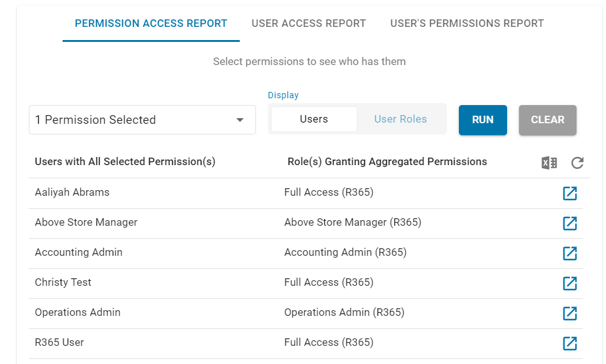This screenshot has width=606, height=364.
Task: Click the permission dropdown arrow
Action: 240,120
